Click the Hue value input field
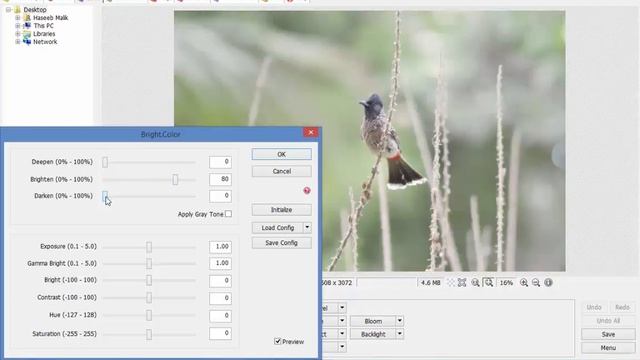 220,316
